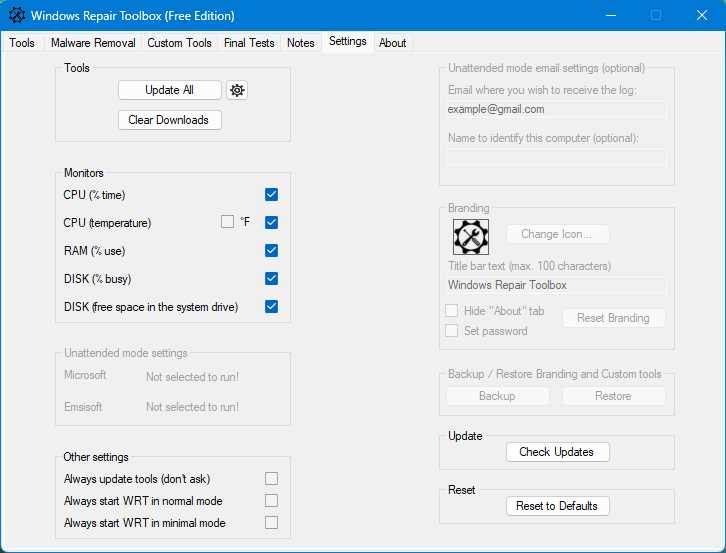Click the Update All button
The width and height of the screenshot is (726, 553).
click(169, 90)
